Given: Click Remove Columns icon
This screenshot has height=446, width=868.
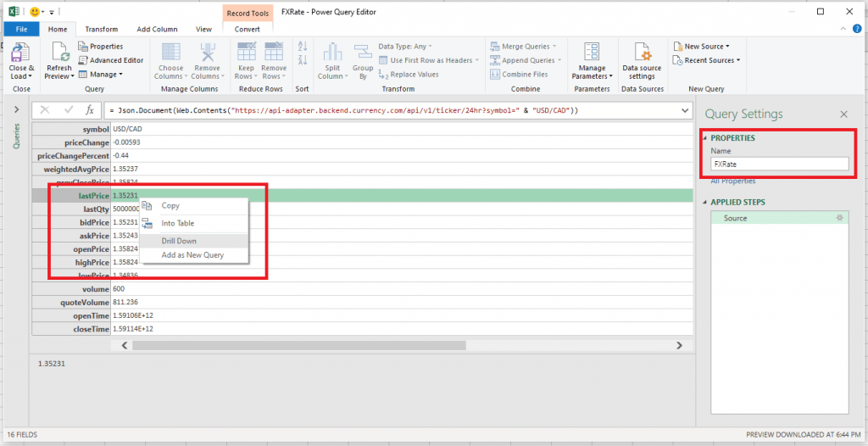Looking at the screenshot, I should point(207,53).
